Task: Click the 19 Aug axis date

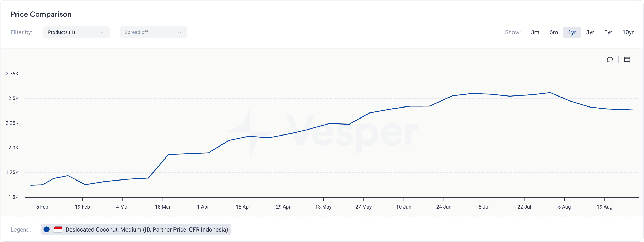Action: pos(605,207)
